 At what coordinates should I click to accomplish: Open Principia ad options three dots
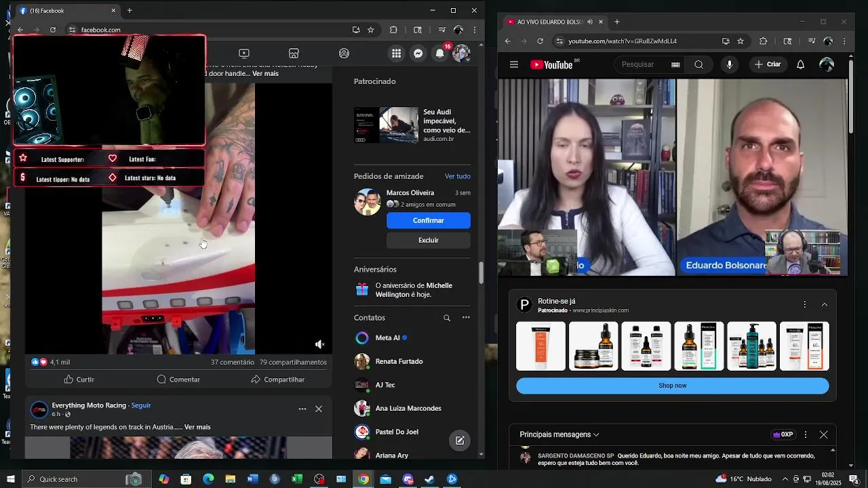805,305
